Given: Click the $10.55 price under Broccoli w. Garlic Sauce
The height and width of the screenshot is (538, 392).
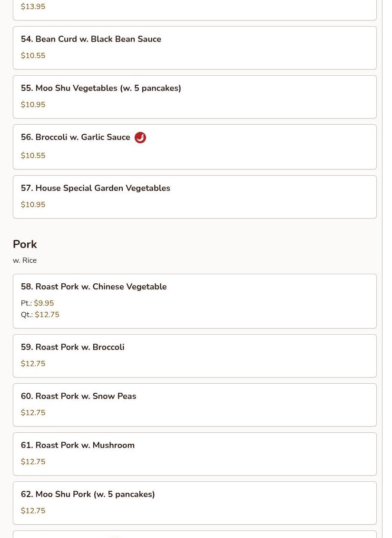Looking at the screenshot, I should (x=33, y=156).
